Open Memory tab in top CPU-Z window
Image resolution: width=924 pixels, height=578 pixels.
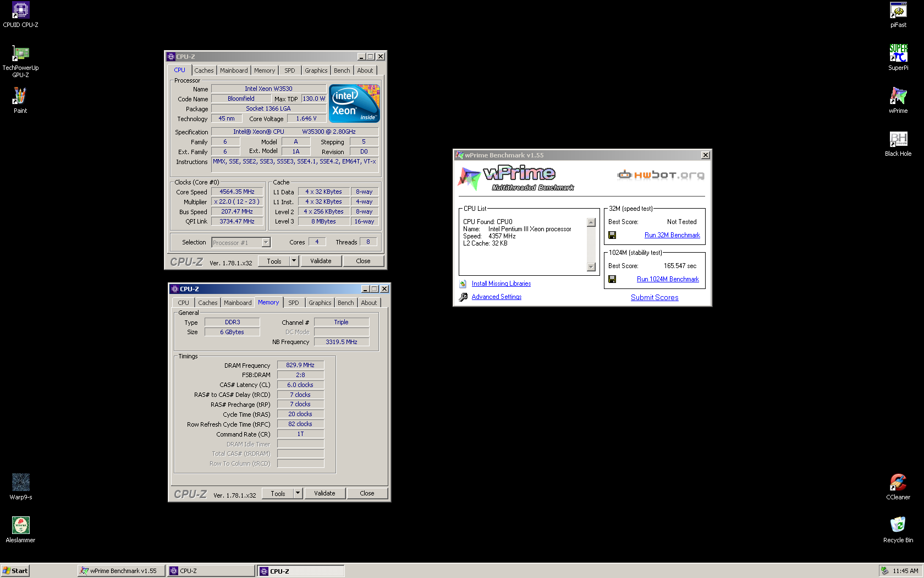[265, 70]
